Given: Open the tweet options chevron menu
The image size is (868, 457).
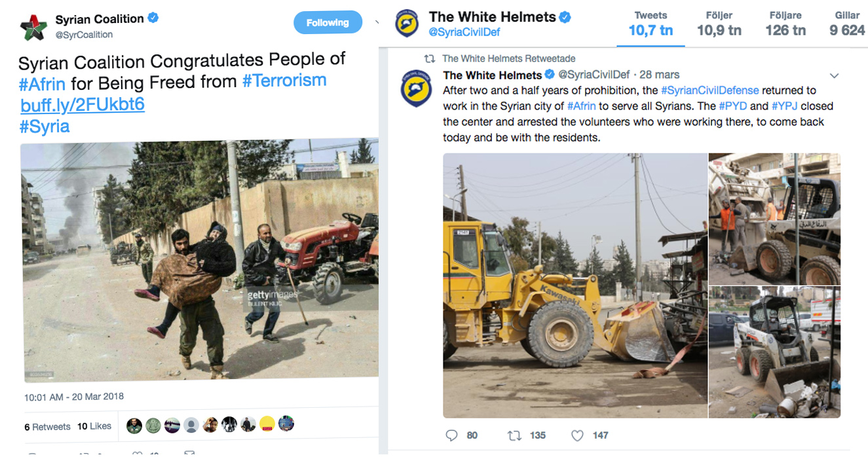Looking at the screenshot, I should 834,75.
